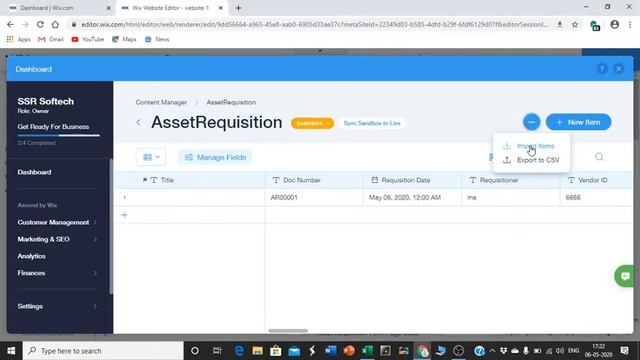Open Chrome three-dot menu

(630, 24)
